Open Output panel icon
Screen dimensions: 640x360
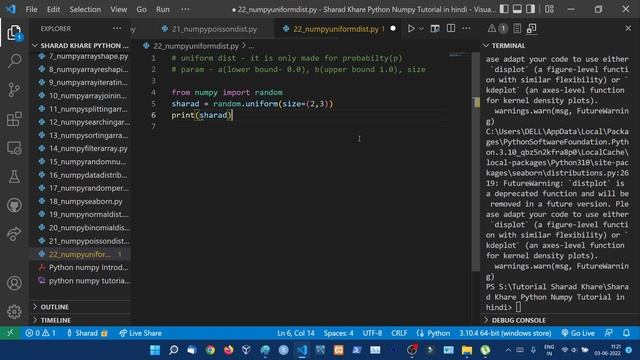[517, 29]
